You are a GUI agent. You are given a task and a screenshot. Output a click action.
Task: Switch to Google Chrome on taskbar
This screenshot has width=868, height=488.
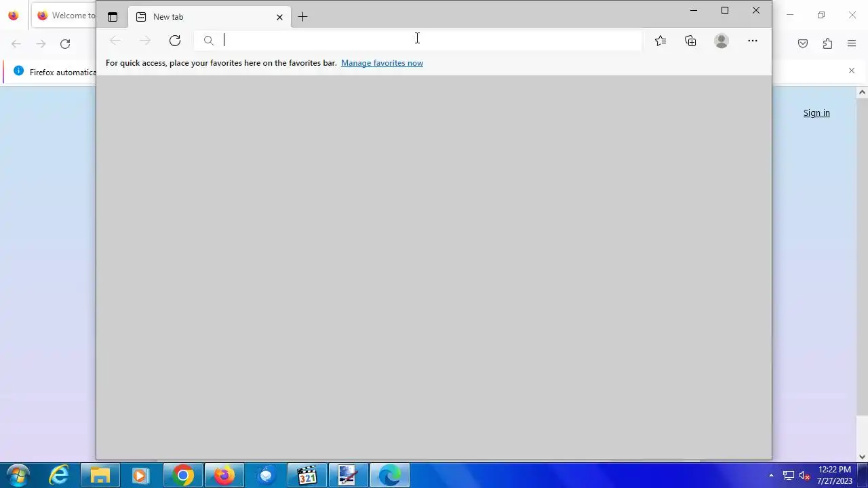pos(183,476)
